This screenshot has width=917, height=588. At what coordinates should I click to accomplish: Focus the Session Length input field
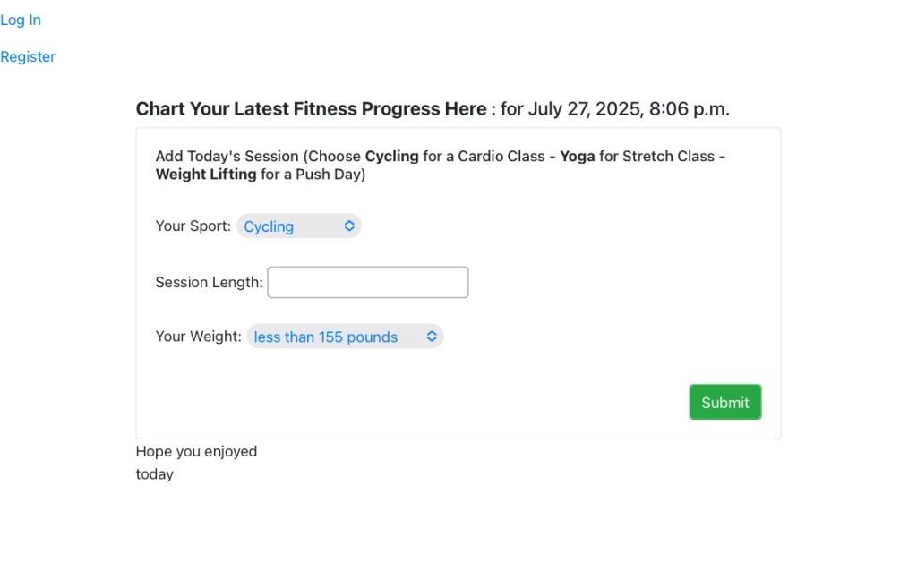click(367, 282)
